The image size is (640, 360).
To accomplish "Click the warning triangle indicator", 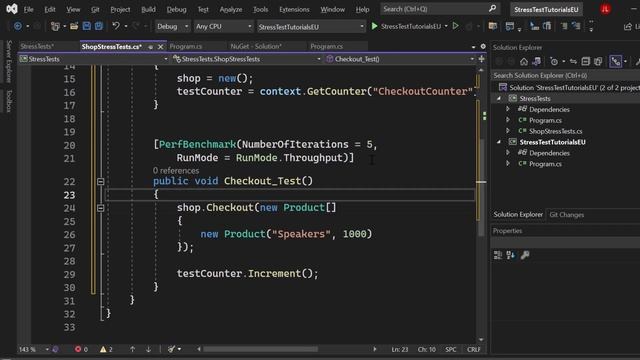I will tap(103, 349).
